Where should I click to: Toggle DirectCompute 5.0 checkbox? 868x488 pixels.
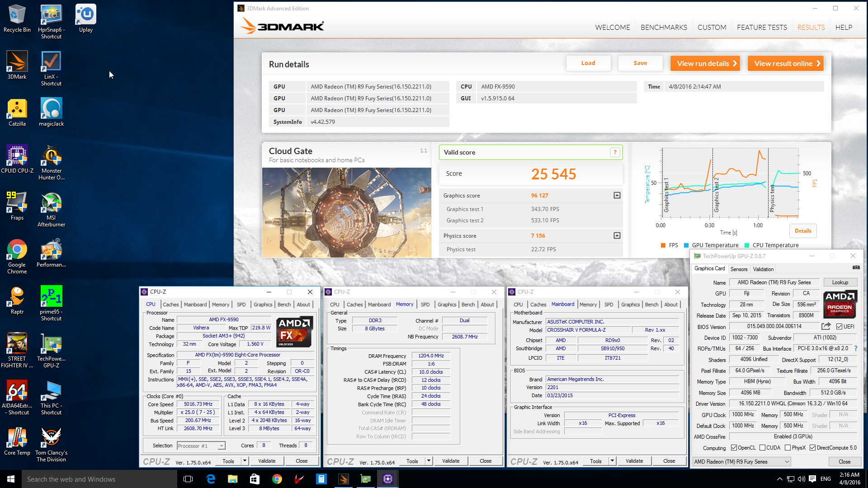coord(812,448)
